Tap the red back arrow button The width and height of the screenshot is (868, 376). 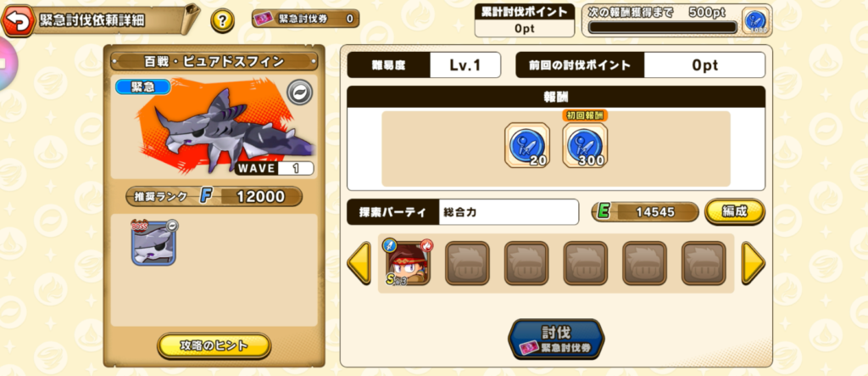18,21
